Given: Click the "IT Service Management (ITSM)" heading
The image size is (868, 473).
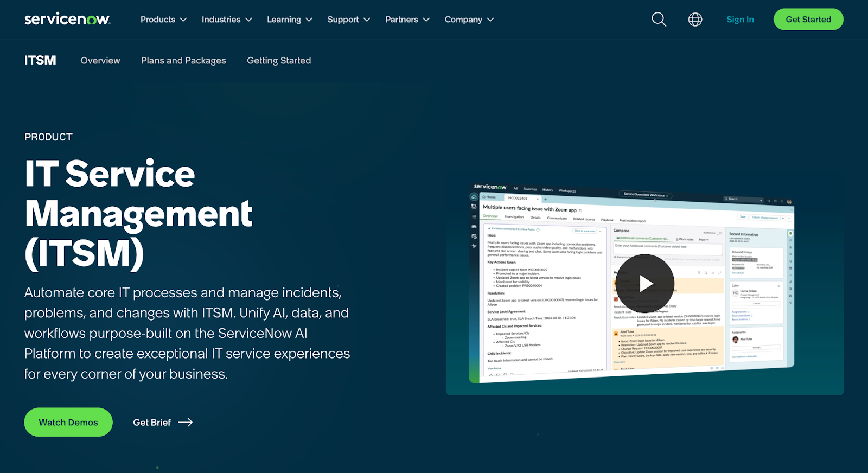Looking at the screenshot, I should coord(139,214).
